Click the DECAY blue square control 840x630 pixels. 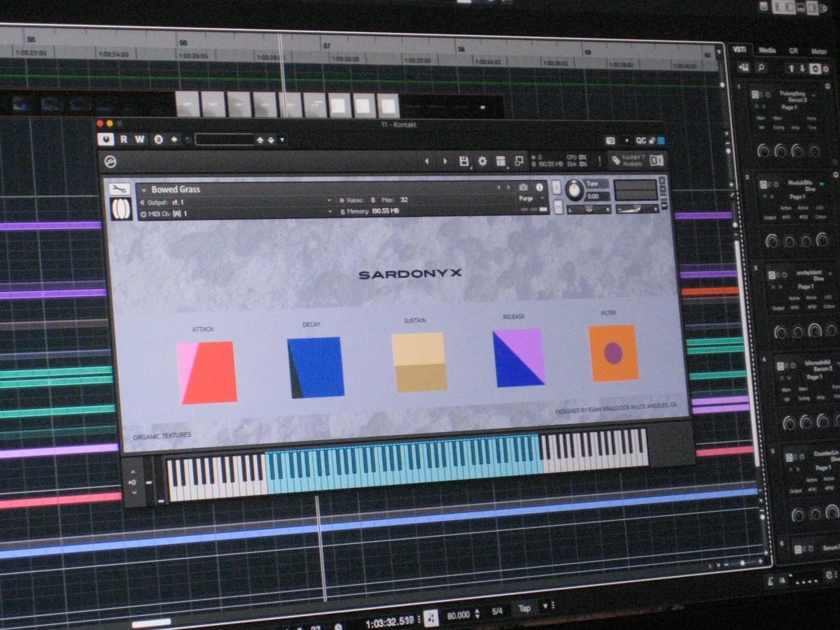(x=316, y=367)
